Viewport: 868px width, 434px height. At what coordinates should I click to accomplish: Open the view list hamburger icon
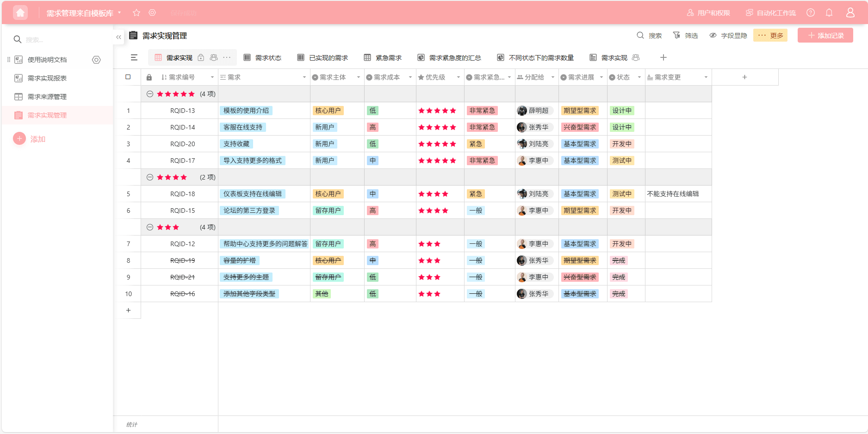(x=134, y=57)
